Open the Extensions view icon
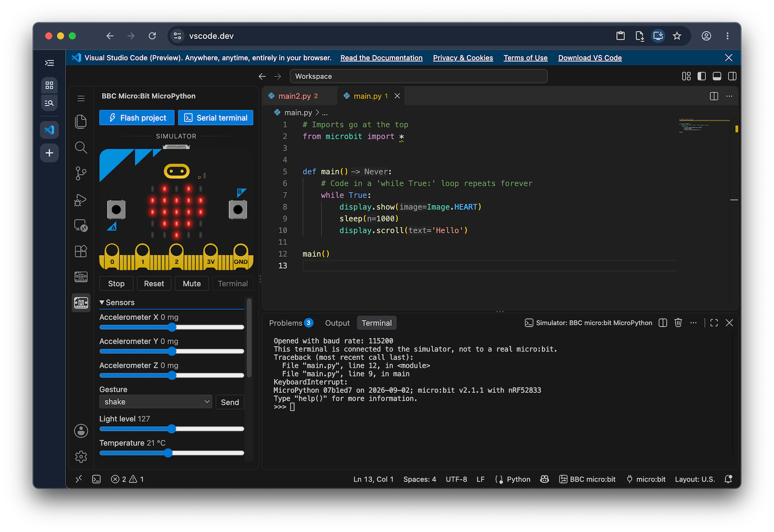Viewport: 774px width, 532px height. 81,251
